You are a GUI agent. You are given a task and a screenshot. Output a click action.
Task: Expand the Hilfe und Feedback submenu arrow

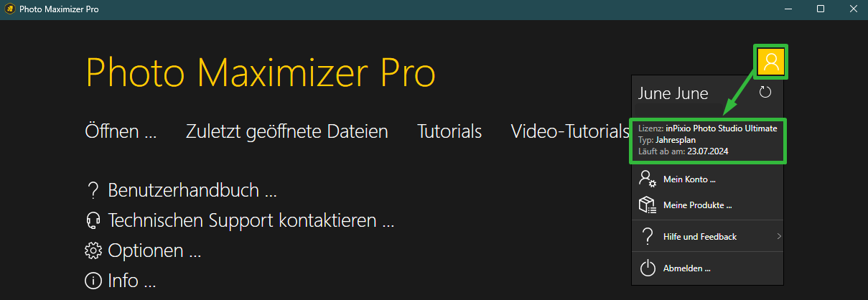(x=779, y=236)
